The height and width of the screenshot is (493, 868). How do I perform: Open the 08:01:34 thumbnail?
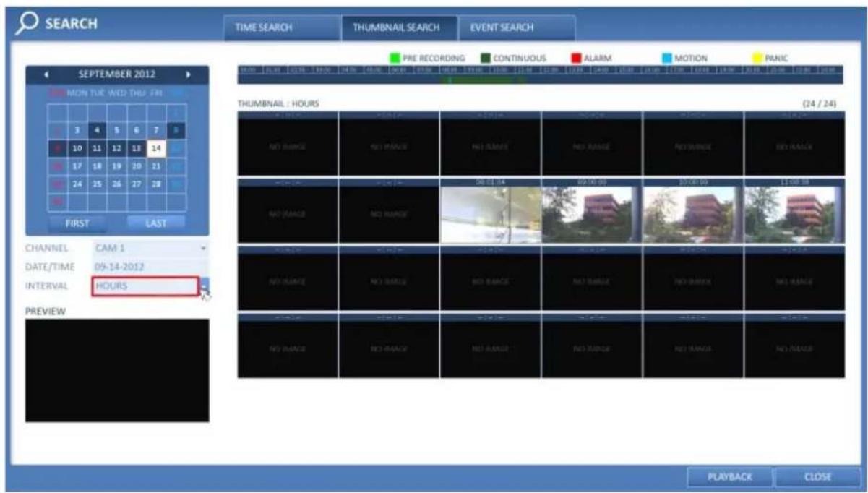(490, 211)
